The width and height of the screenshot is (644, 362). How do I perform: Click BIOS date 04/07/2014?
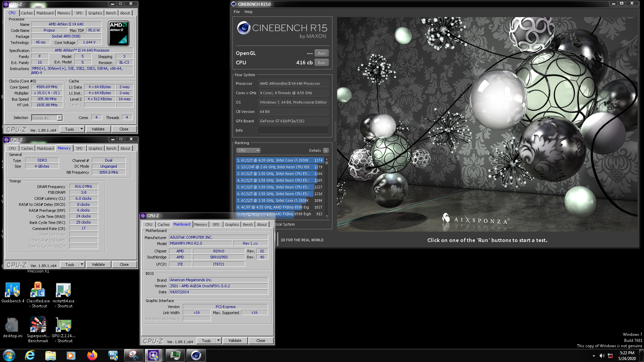219,292
